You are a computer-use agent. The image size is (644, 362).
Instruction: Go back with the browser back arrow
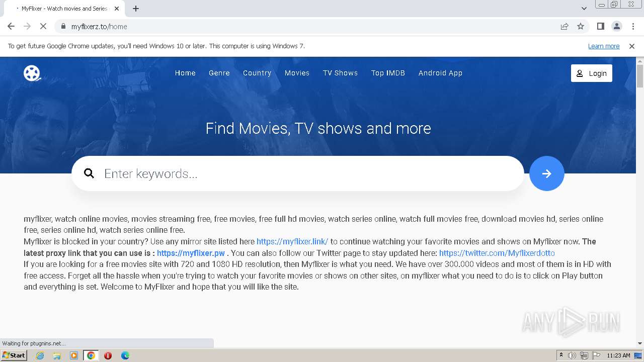point(11,26)
